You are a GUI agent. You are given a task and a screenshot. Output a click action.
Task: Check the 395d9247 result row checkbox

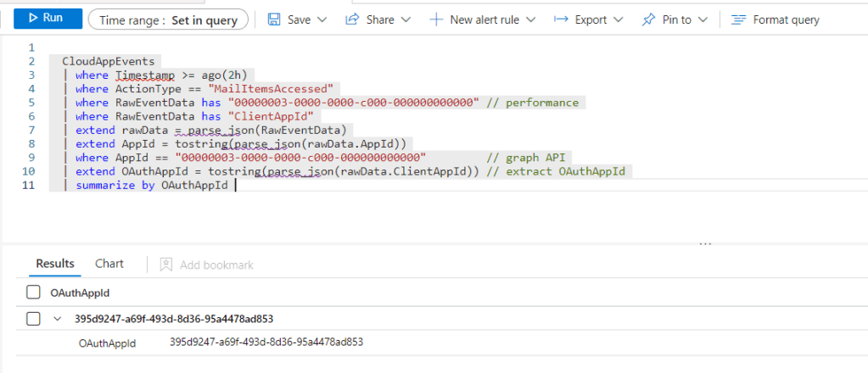[x=33, y=319]
